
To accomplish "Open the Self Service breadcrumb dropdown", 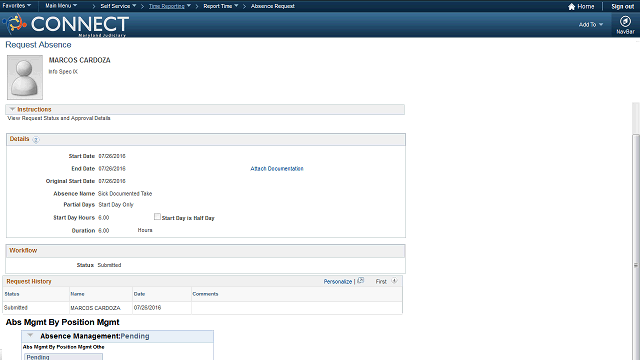I will [118, 6].
